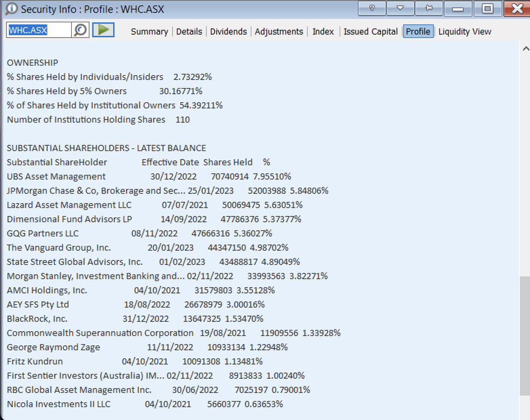
Task: Click the AEY SFS Pty Ltd row
Action: click(x=136, y=304)
